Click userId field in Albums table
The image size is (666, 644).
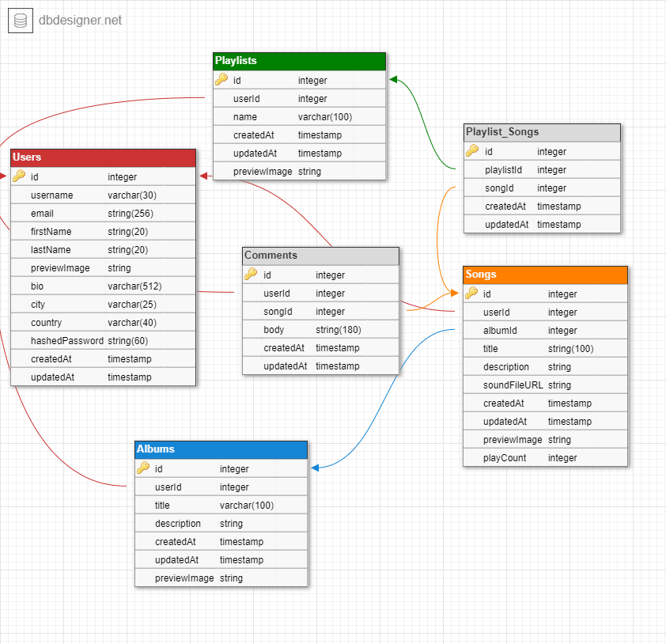pos(168,487)
